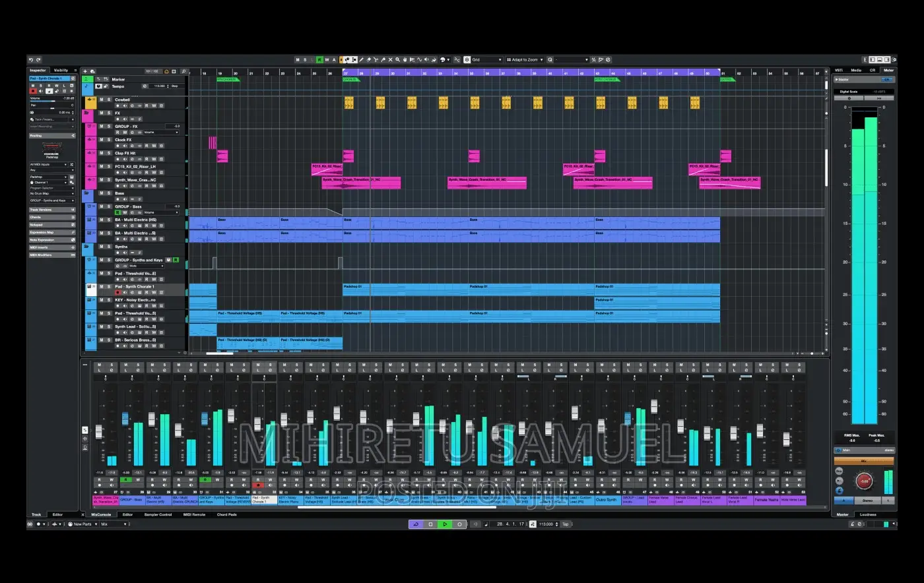The image size is (924, 583).
Task: Enable Read automation on GROUP - Bass
Action: (117, 212)
